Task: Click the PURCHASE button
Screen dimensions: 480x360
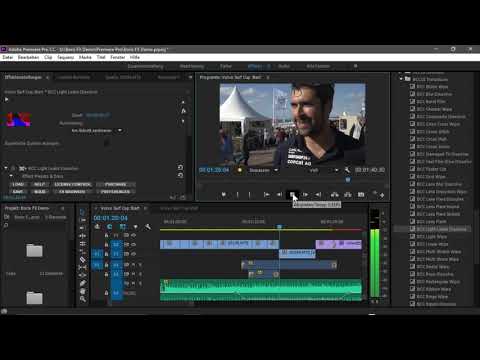Action: 116,184
